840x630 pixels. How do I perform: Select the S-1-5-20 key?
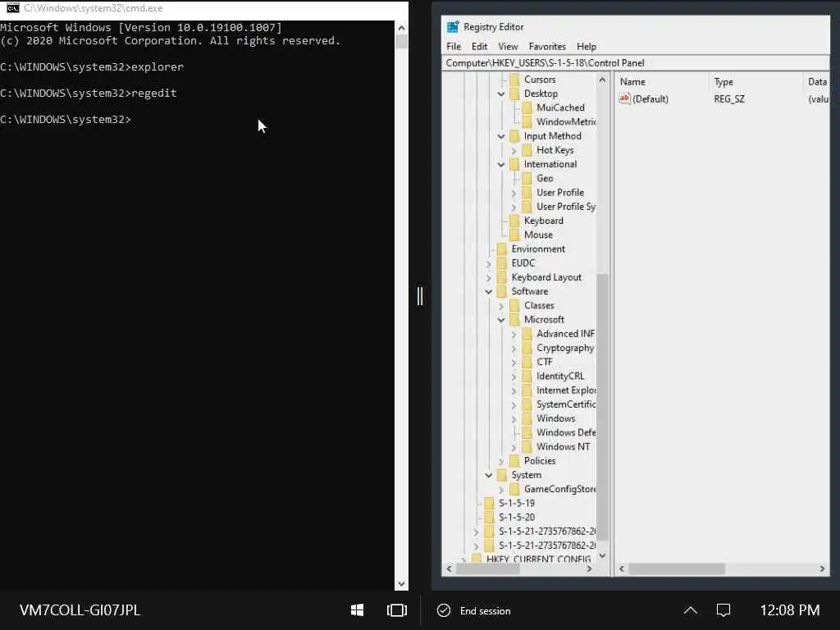click(517, 518)
